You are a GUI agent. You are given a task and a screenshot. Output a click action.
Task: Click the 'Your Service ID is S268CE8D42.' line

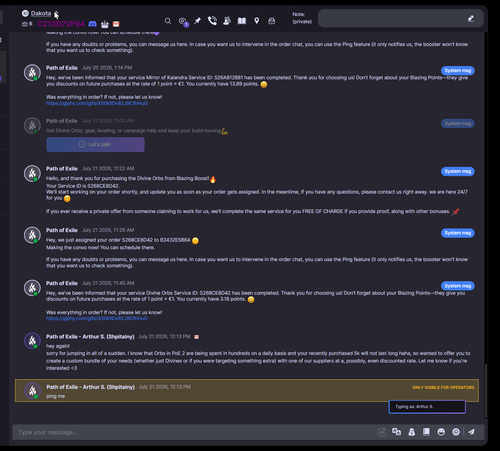(83, 186)
